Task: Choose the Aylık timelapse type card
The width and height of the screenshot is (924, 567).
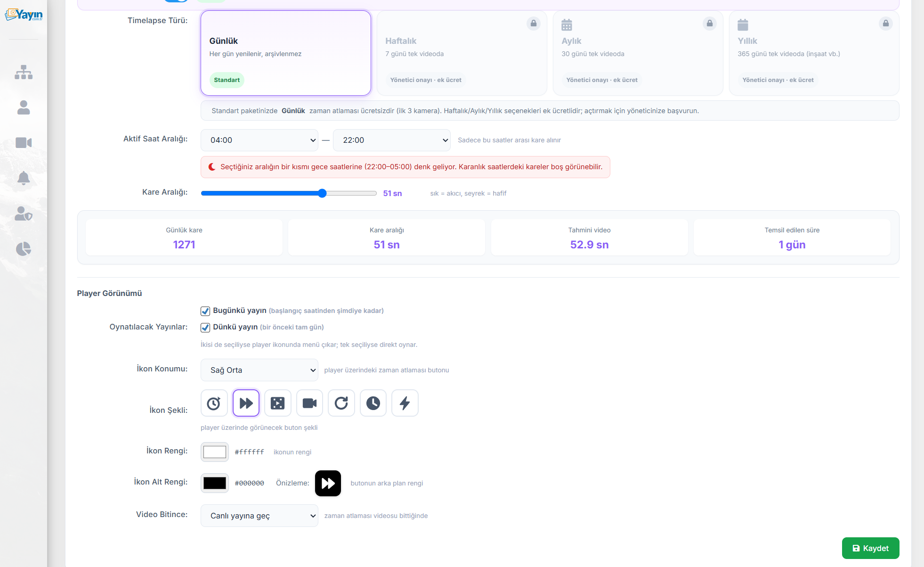Action: (638, 53)
